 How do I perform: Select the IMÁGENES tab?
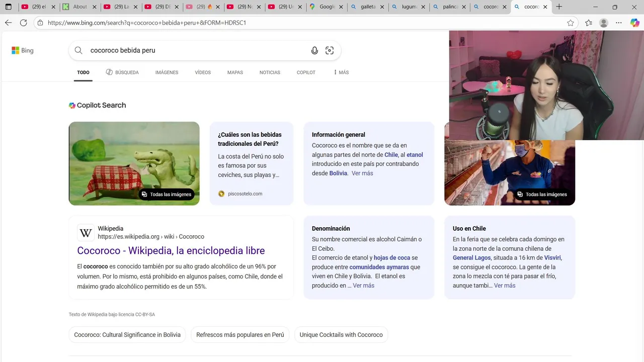pyautogui.click(x=167, y=72)
